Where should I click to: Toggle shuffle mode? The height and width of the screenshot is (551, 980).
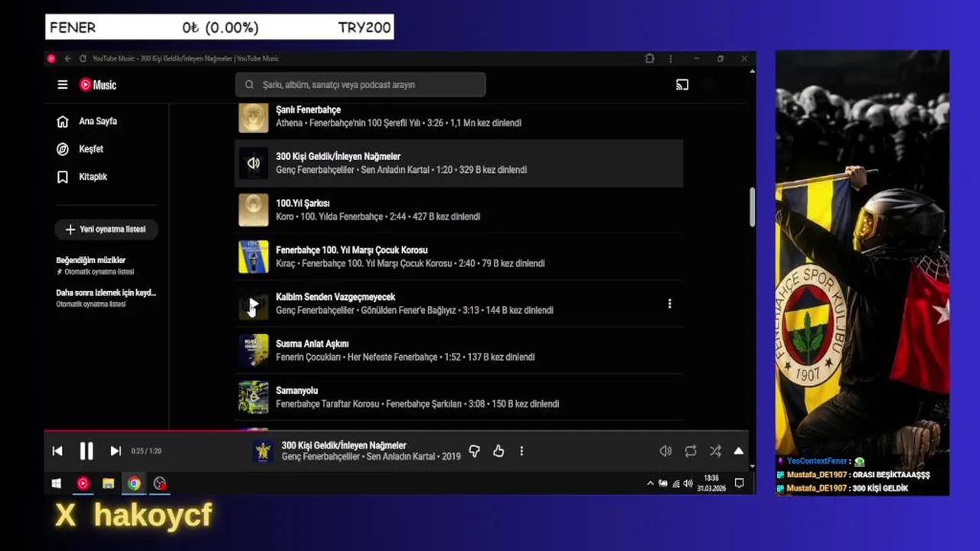click(715, 452)
